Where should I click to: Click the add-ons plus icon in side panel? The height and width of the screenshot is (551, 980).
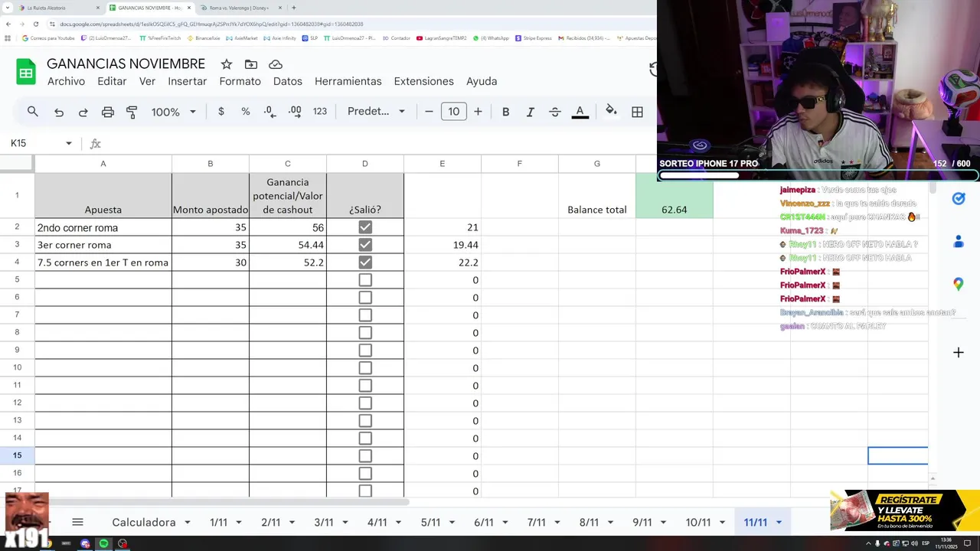pos(959,353)
